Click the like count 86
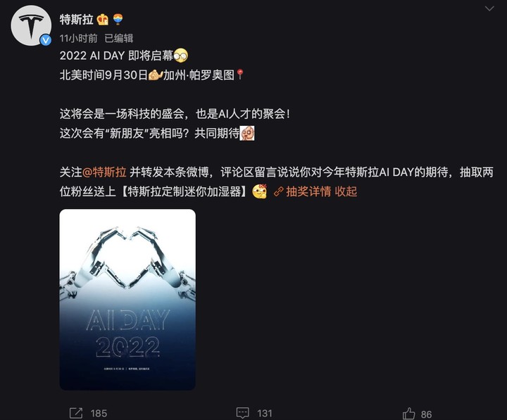 coord(426,414)
